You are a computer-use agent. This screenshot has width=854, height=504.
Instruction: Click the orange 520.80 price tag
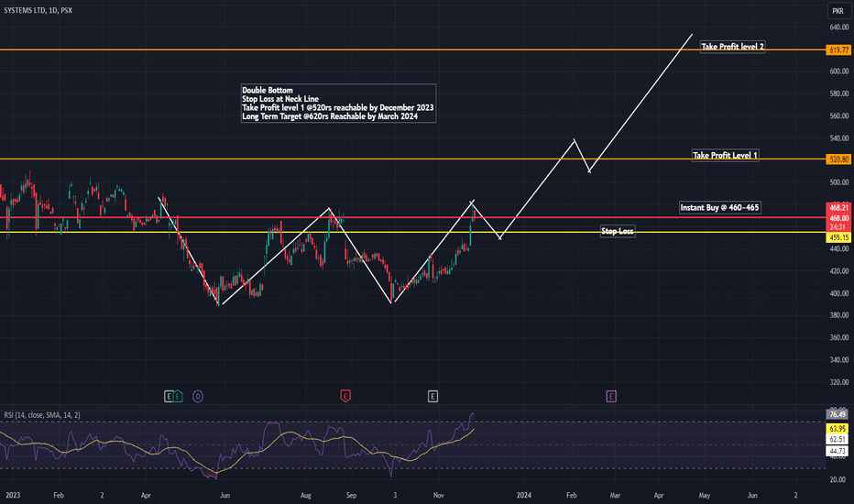838,159
